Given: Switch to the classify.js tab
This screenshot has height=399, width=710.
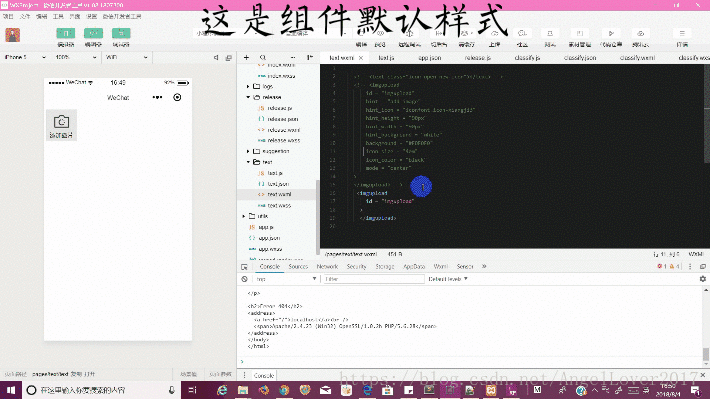Looking at the screenshot, I should tap(527, 58).
